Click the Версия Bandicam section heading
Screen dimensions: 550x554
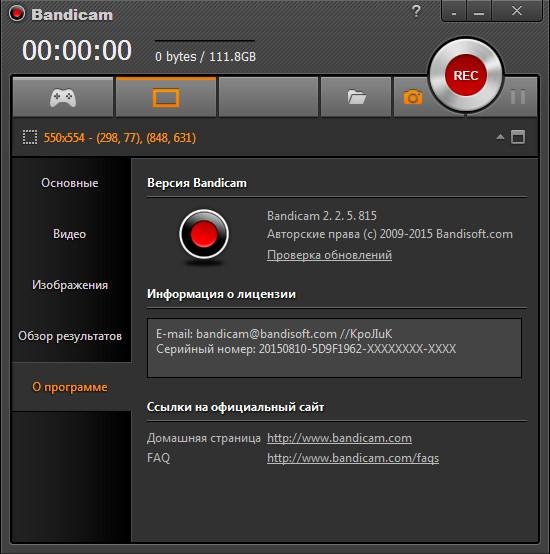pos(197,183)
